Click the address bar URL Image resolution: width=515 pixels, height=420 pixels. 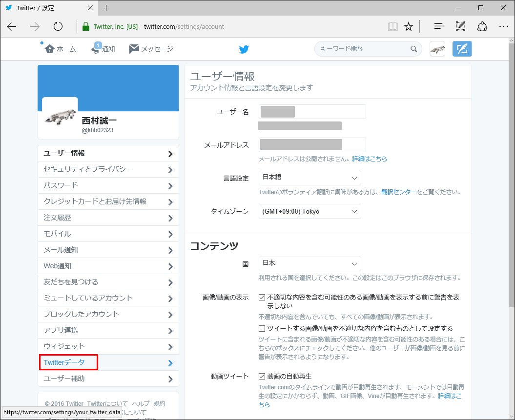[x=184, y=26]
